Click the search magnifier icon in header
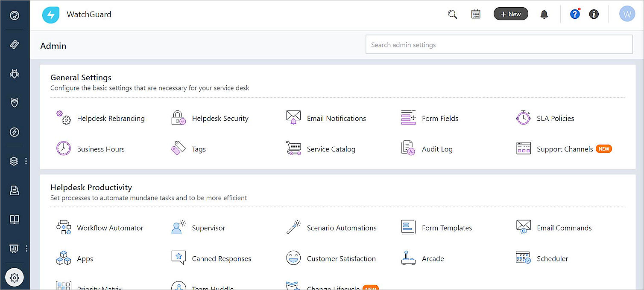 pos(452,14)
